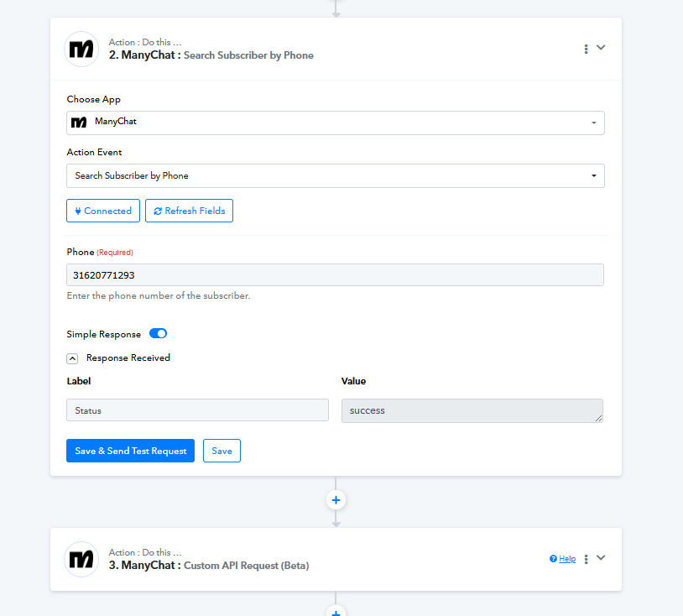Focus the Phone number input field
Image resolution: width=683 pixels, height=616 pixels.
(336, 275)
